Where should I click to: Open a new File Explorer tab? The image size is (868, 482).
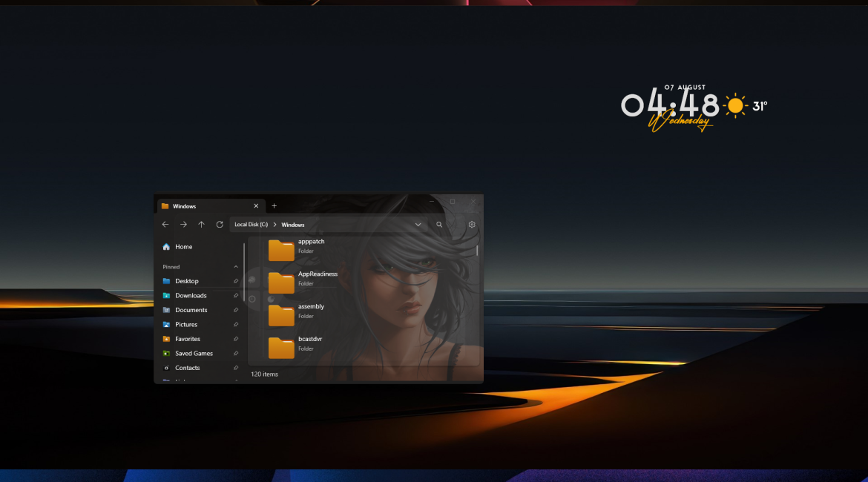[x=274, y=205]
